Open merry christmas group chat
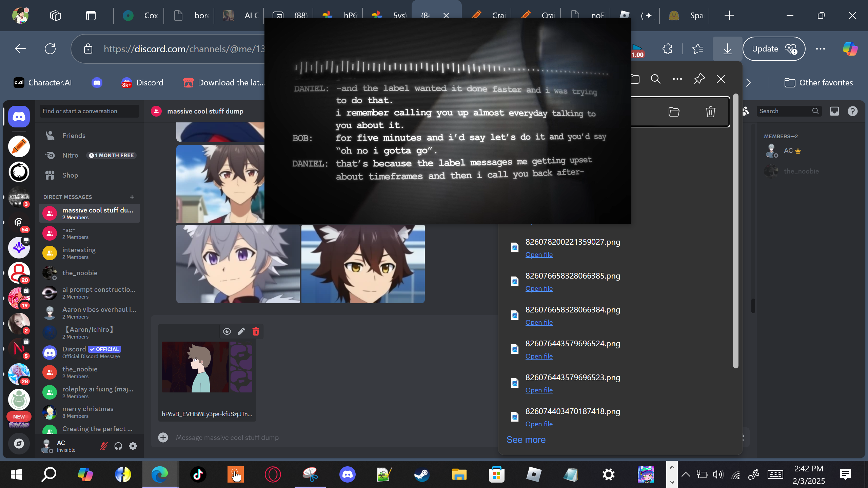The image size is (868, 488). (90, 412)
